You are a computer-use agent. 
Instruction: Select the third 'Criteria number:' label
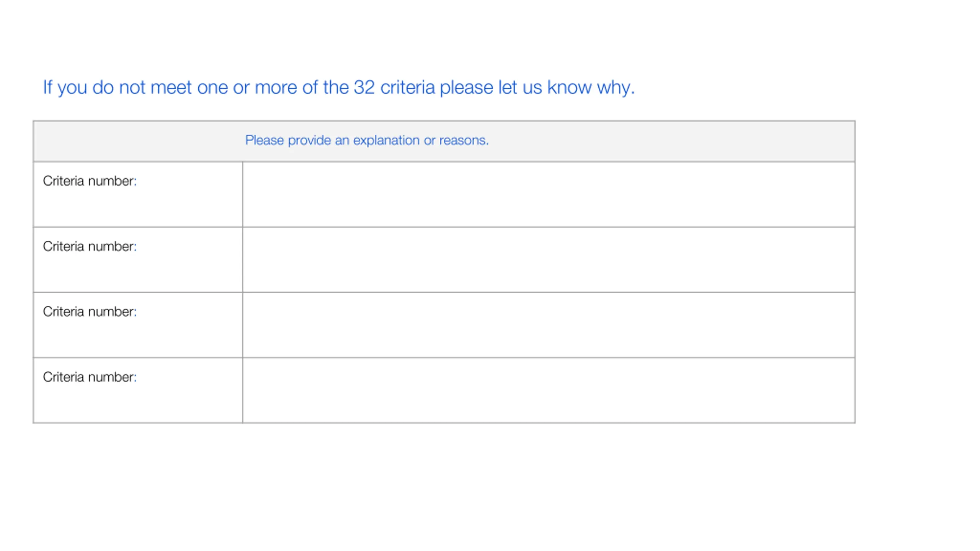90,312
